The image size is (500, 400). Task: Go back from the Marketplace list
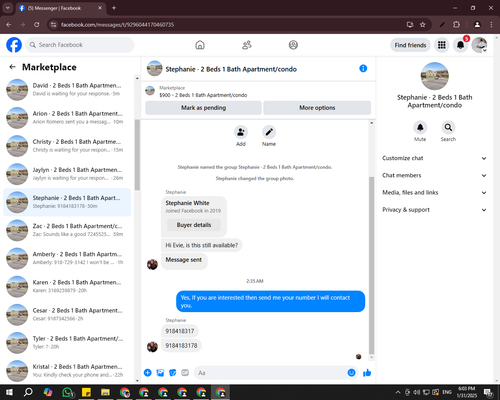click(13, 67)
